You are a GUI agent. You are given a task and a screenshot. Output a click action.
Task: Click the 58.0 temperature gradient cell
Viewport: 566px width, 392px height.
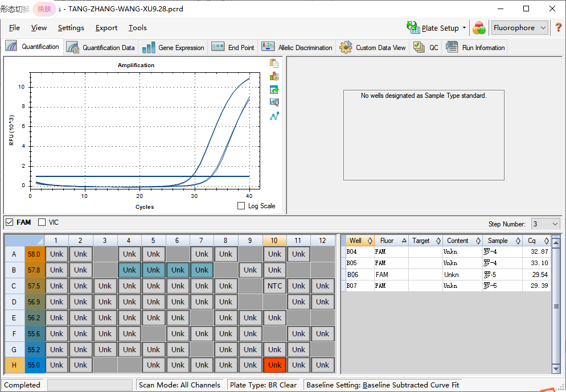[34, 254]
